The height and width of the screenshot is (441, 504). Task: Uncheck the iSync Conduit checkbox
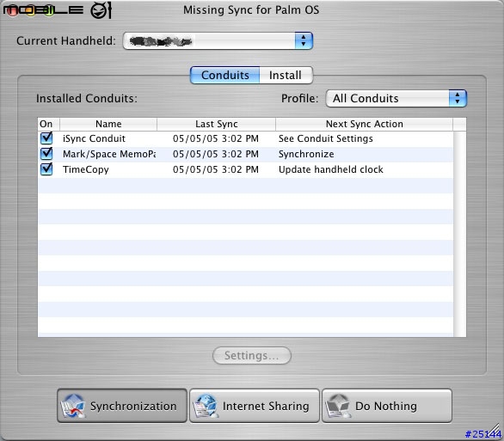pos(46,138)
